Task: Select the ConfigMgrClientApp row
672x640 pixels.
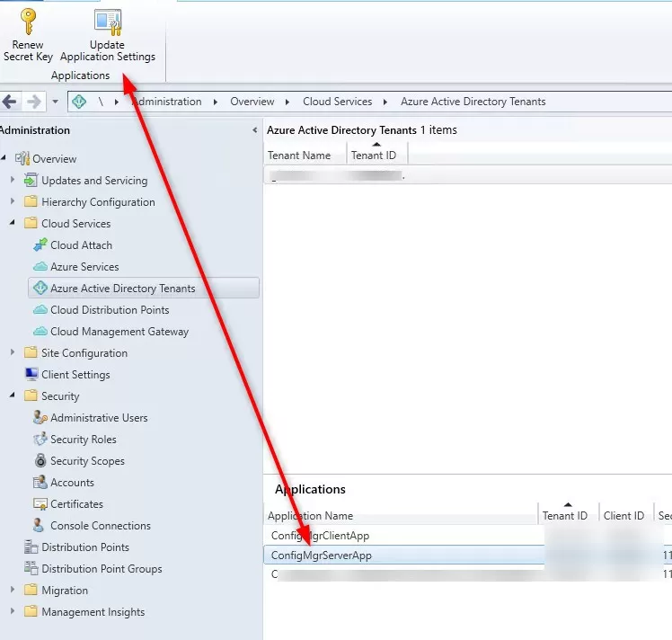Action: pos(467,536)
